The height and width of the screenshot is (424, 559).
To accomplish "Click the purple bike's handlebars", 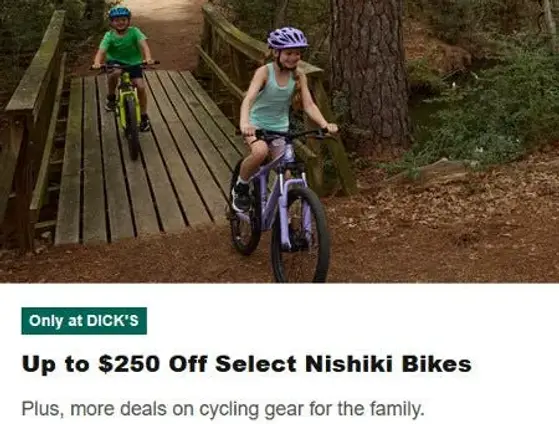I will pyautogui.click(x=291, y=133).
